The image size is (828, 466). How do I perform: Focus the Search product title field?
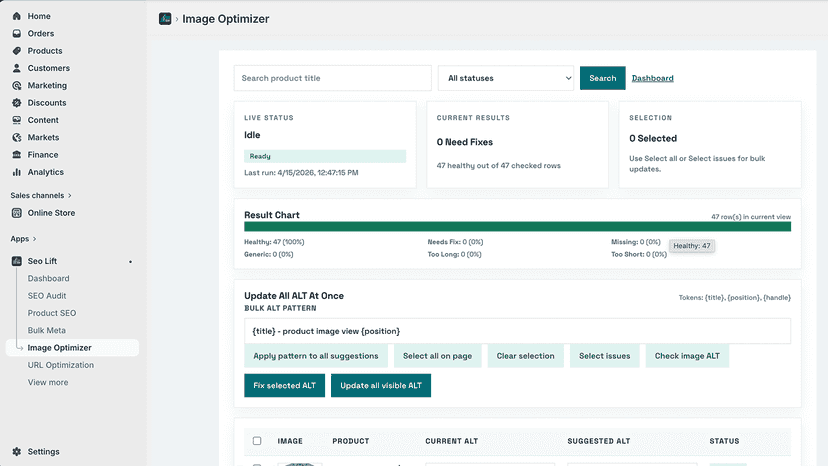[333, 78]
